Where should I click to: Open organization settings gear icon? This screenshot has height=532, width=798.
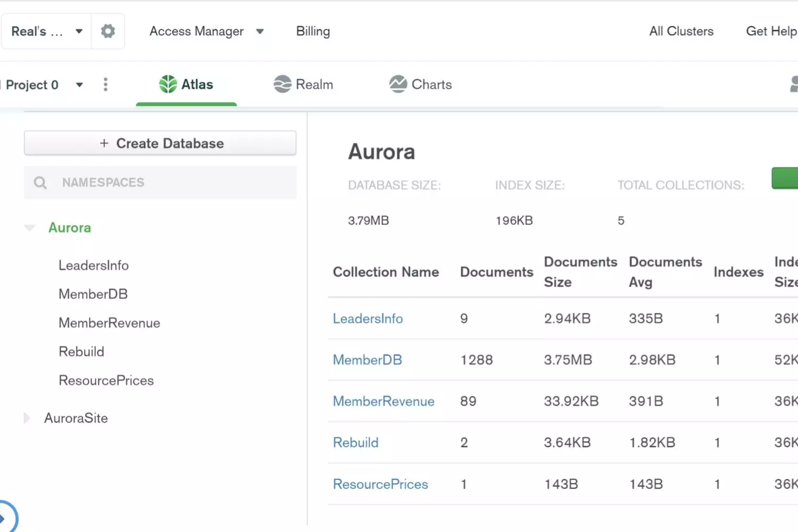pos(108,31)
